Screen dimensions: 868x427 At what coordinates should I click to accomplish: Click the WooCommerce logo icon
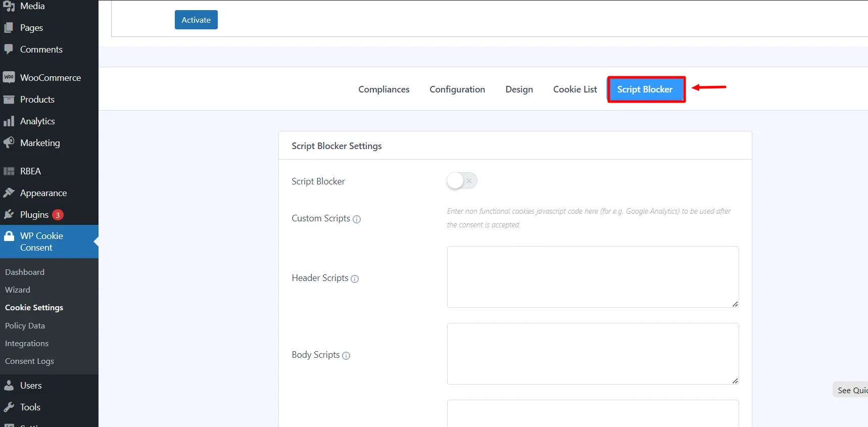point(9,77)
